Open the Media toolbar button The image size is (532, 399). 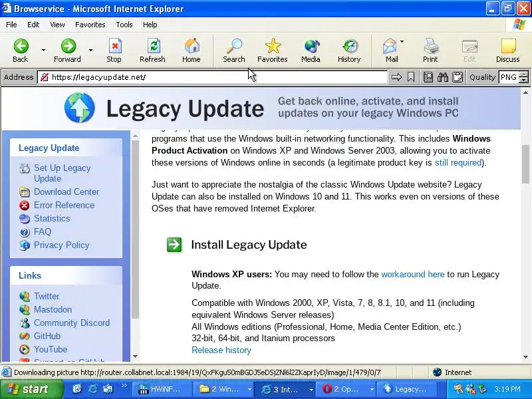tap(311, 51)
